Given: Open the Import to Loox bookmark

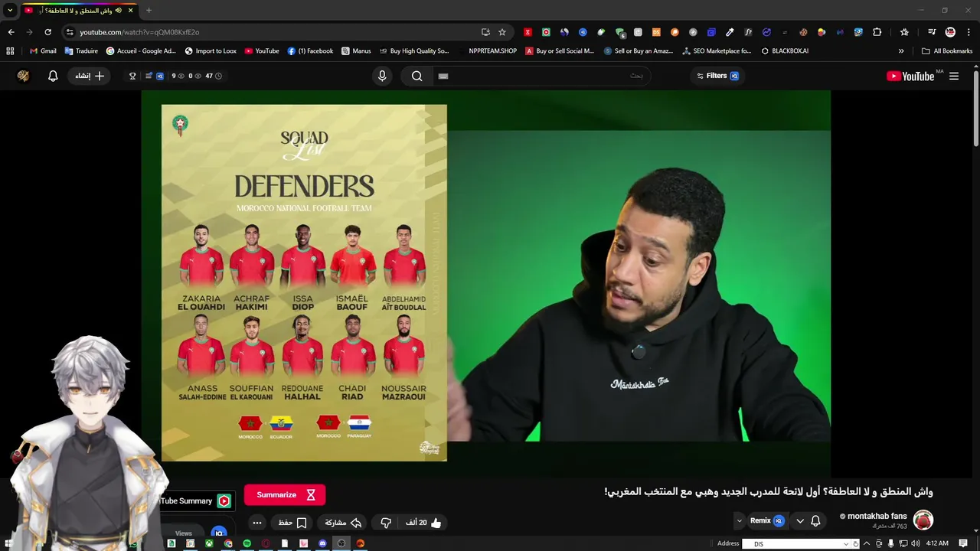Looking at the screenshot, I should (211, 51).
